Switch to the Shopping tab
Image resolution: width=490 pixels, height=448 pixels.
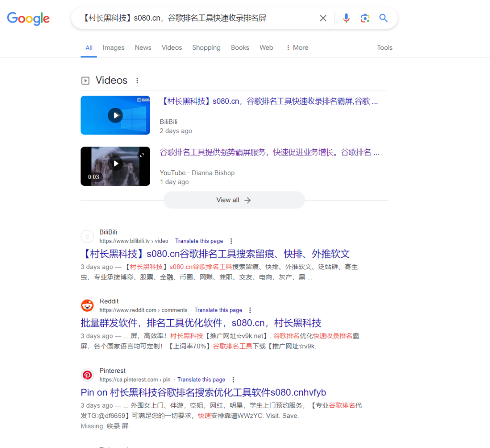pos(206,47)
